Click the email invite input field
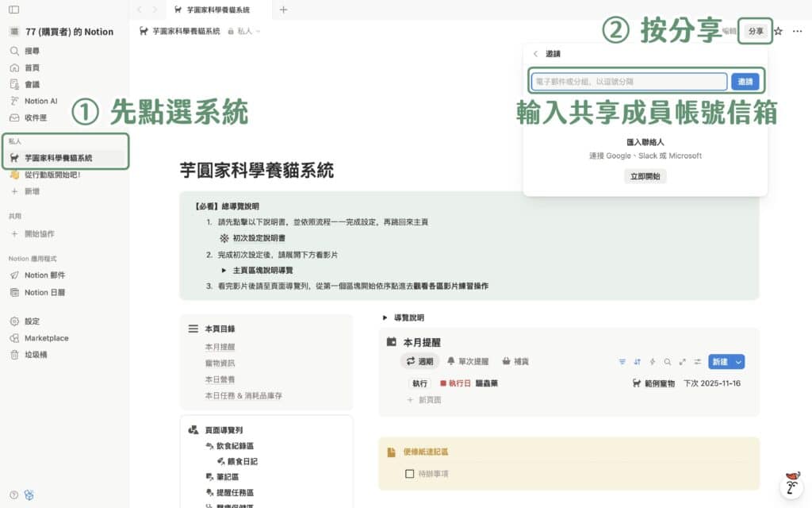812x508 pixels. click(629, 82)
